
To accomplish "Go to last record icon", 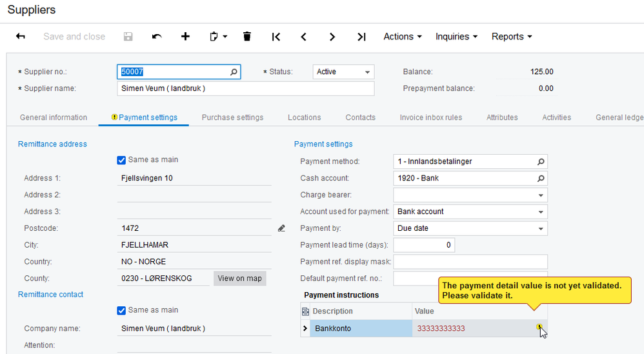I will (x=361, y=37).
